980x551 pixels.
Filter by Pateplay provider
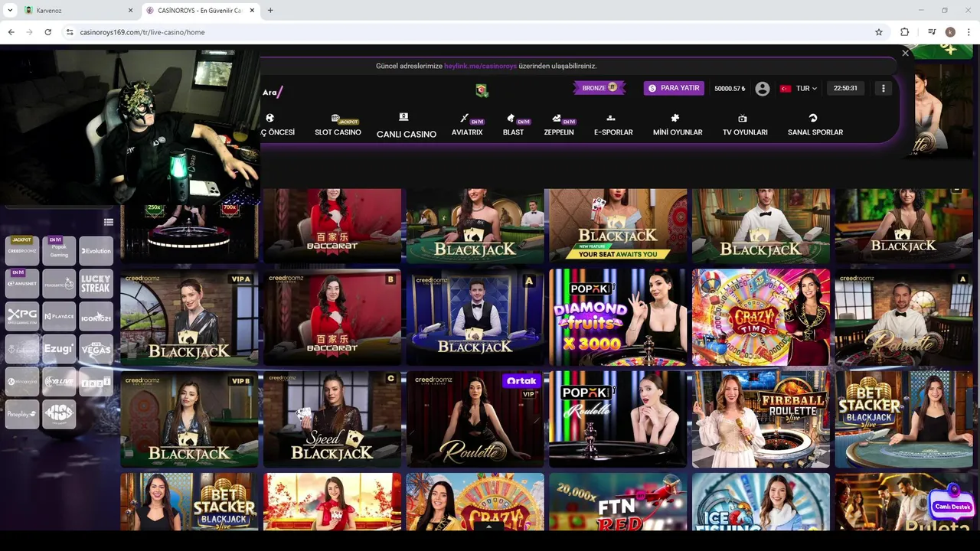[22, 414]
